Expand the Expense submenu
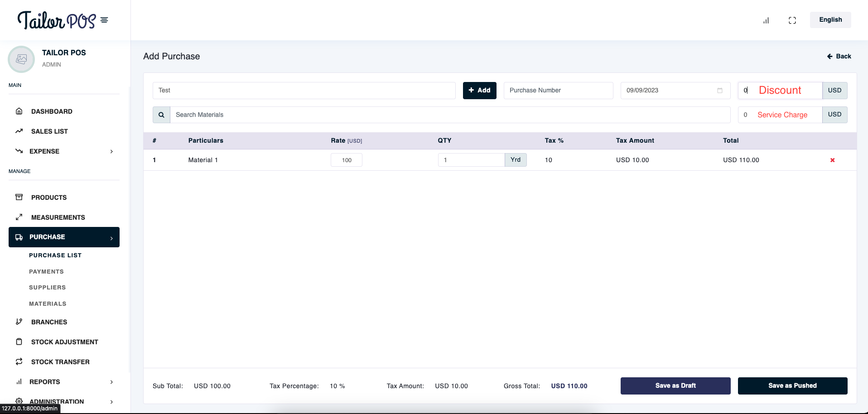This screenshot has width=868, height=414. [111, 151]
